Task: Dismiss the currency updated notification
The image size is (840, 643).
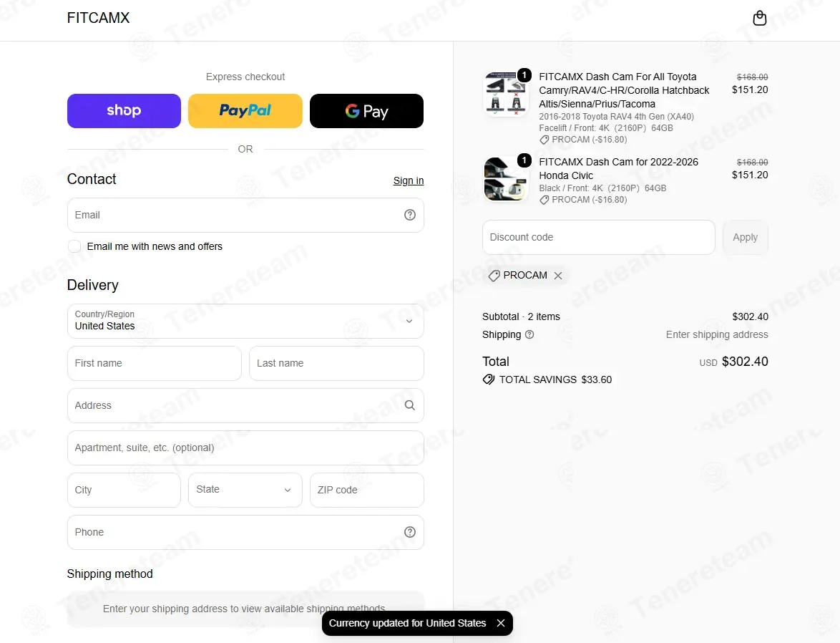Action: point(501,623)
